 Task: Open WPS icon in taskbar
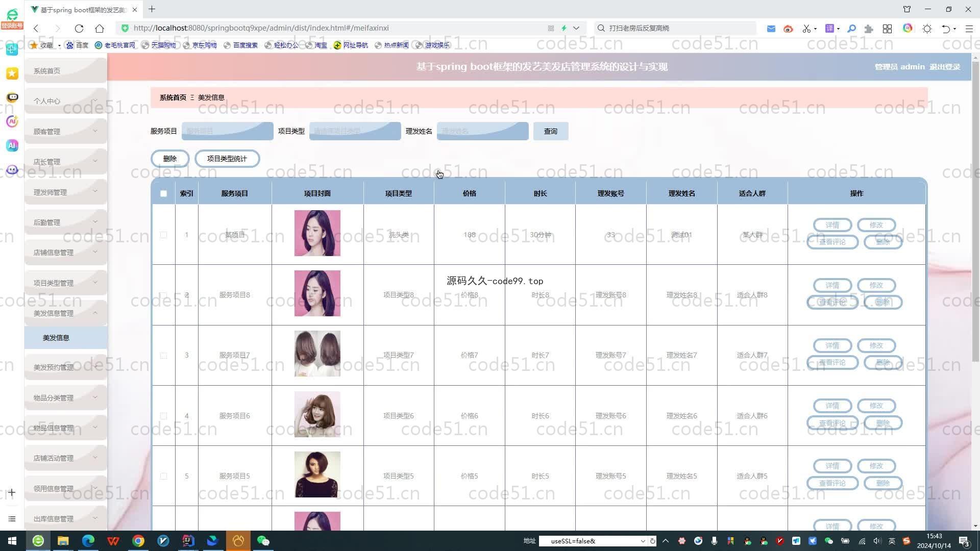click(x=113, y=541)
